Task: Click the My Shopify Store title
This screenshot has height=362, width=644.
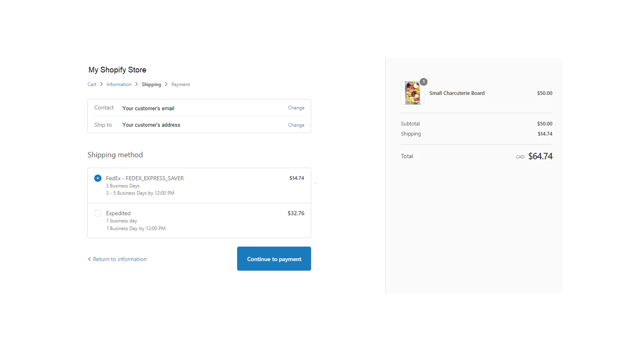Action: 117,70
